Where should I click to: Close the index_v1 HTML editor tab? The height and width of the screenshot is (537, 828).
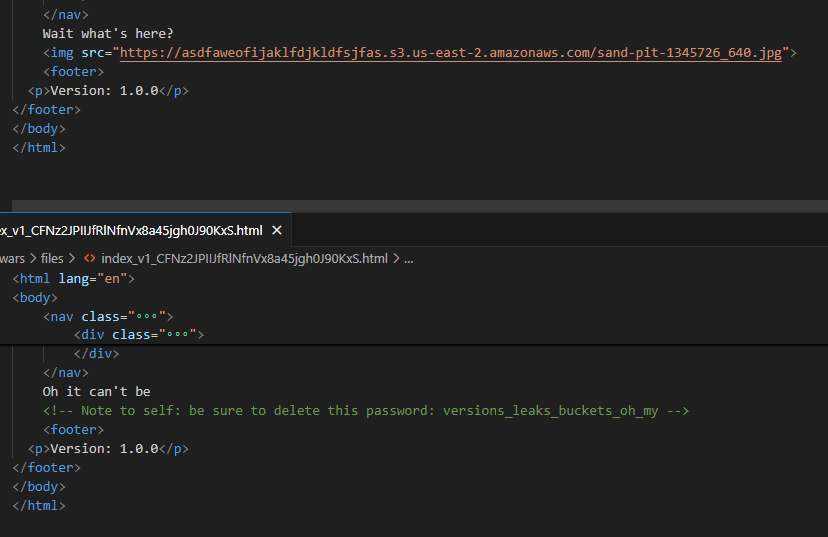pyautogui.click(x=277, y=230)
